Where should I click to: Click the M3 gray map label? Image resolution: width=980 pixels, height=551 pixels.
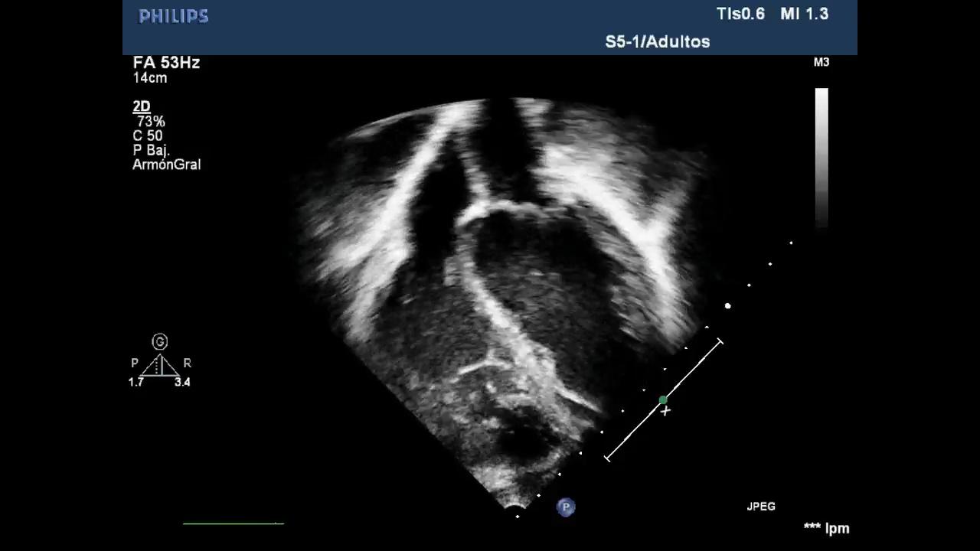pos(821,63)
